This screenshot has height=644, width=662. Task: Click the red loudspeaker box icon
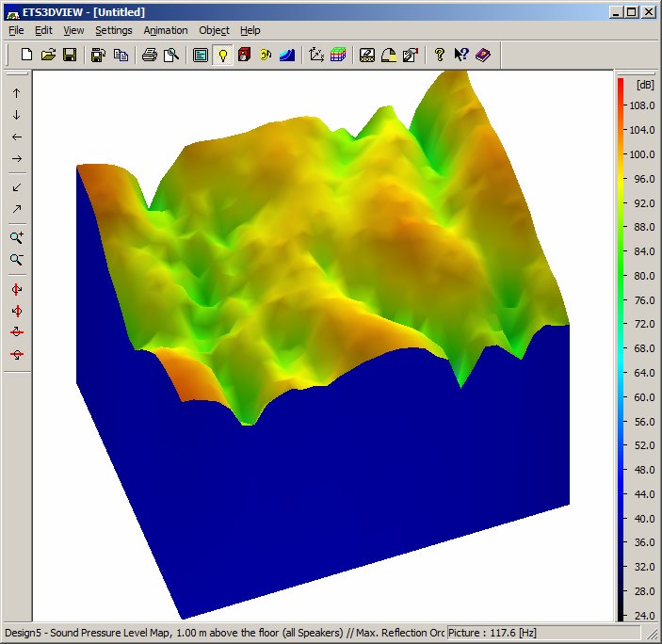244,55
